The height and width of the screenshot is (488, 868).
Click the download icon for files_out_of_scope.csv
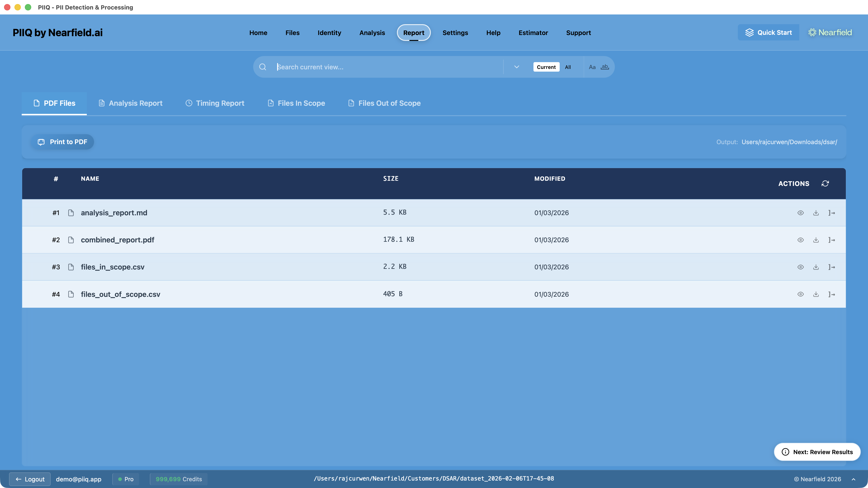[x=816, y=294]
